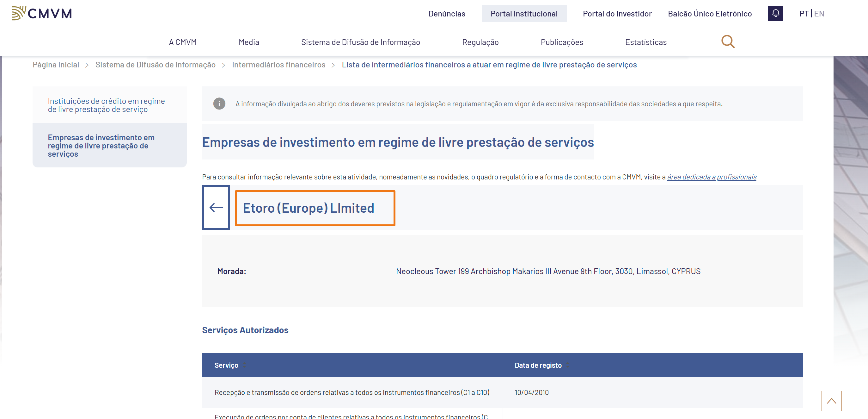This screenshot has height=419, width=868.
Task: Open the Regulação menu
Action: [480, 42]
